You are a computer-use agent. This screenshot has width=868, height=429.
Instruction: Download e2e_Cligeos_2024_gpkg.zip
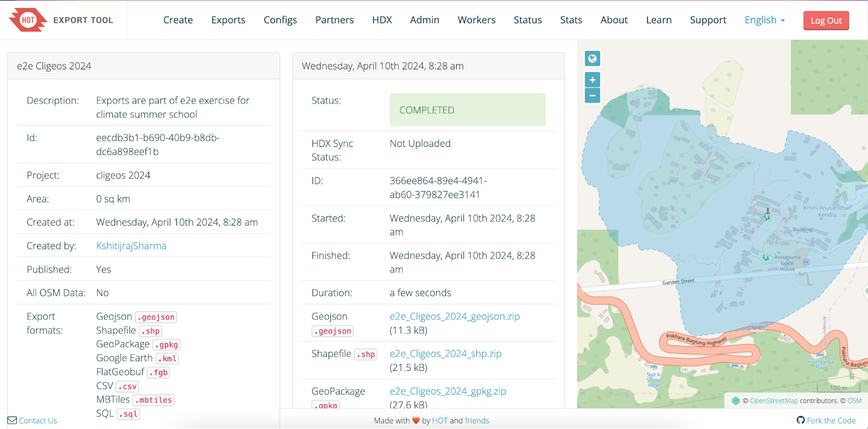pos(448,391)
